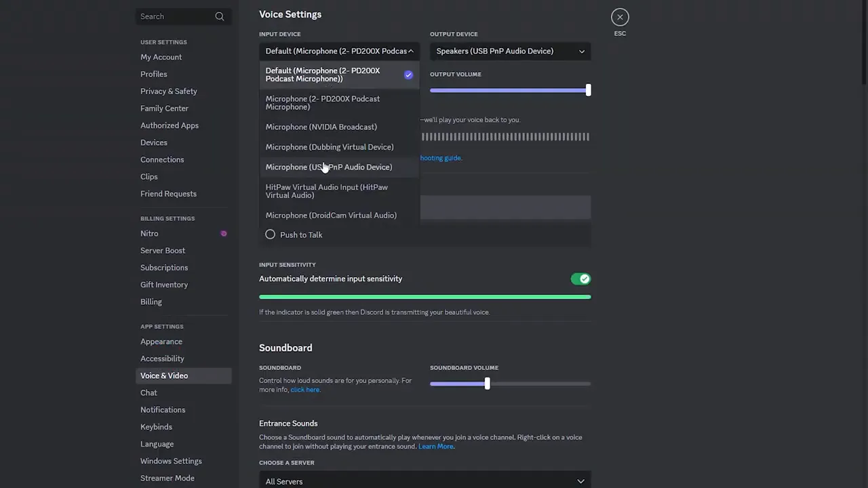Open Accessibility settings
Image resolution: width=868 pixels, height=488 pixels.
[x=183, y=359]
